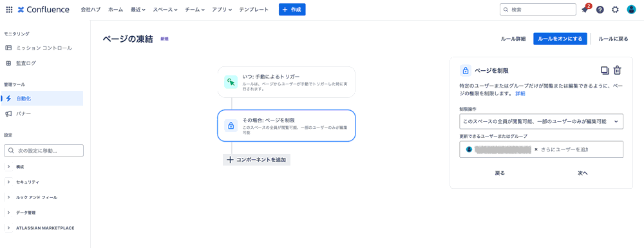Screen dimensions: 644x248
Task: Open the help question mark icon
Action: coord(600,10)
